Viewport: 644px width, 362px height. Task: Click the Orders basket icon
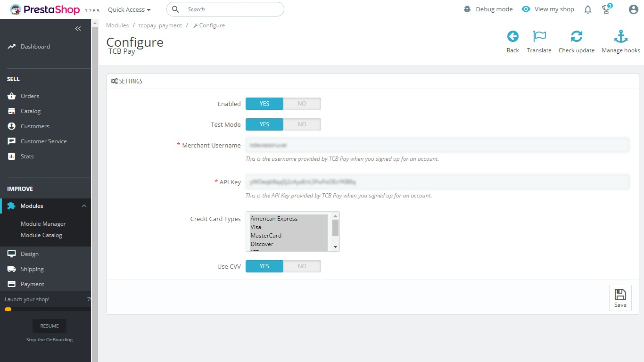coord(12,96)
